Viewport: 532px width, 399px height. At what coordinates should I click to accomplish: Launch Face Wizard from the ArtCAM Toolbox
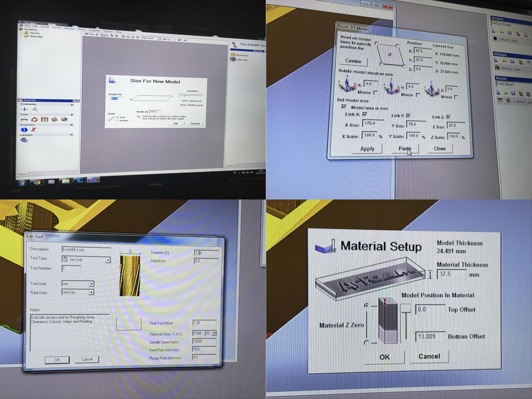[240, 55]
